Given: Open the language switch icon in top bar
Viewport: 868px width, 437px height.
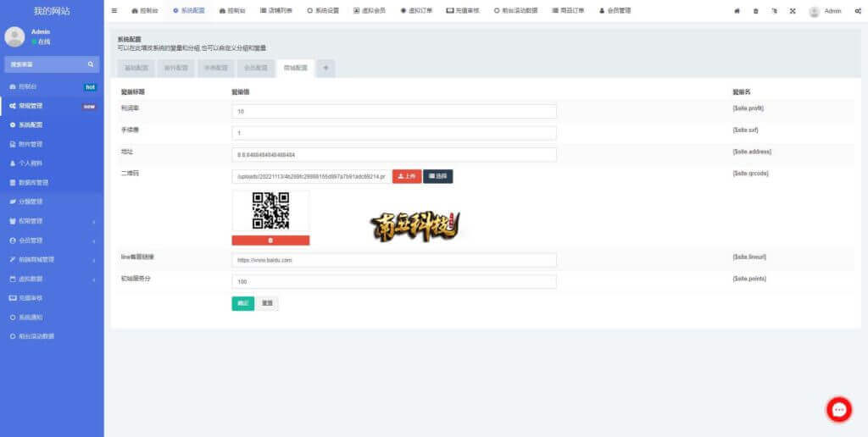Looking at the screenshot, I should click(775, 10).
